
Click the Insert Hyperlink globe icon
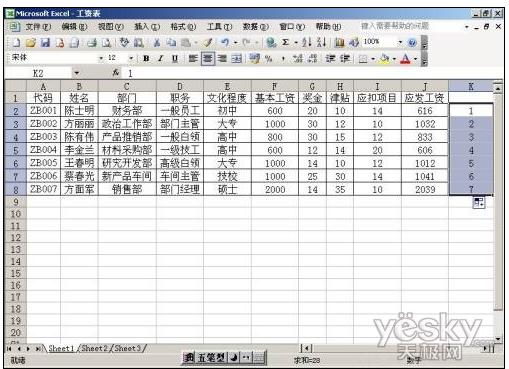pyautogui.click(x=271, y=43)
